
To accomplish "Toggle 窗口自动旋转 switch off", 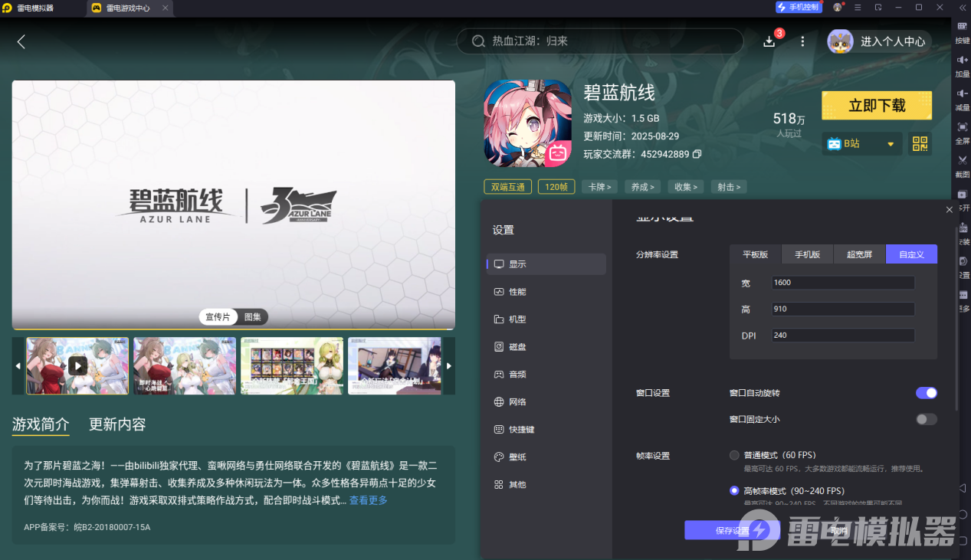I will click(927, 393).
